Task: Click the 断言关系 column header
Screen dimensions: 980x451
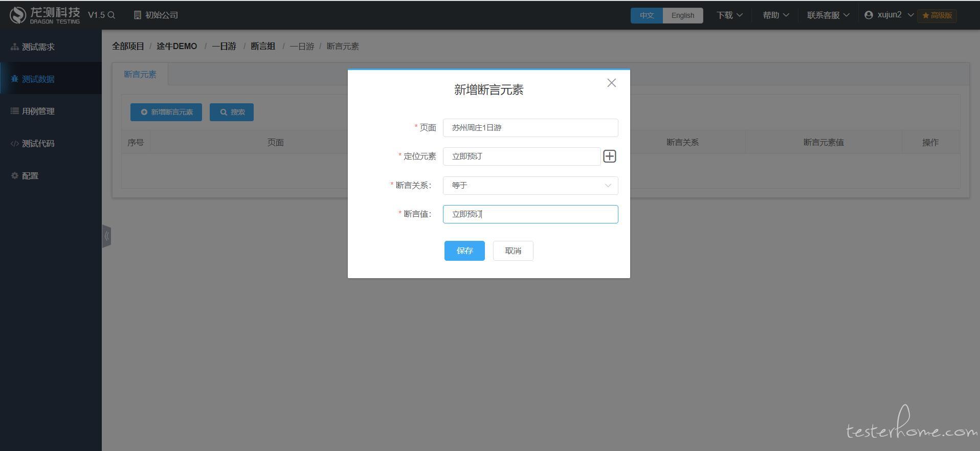Action: click(682, 142)
